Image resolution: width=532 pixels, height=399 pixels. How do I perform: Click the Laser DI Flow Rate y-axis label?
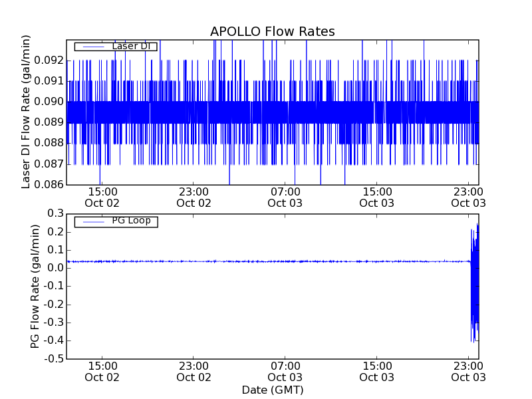tap(27, 112)
